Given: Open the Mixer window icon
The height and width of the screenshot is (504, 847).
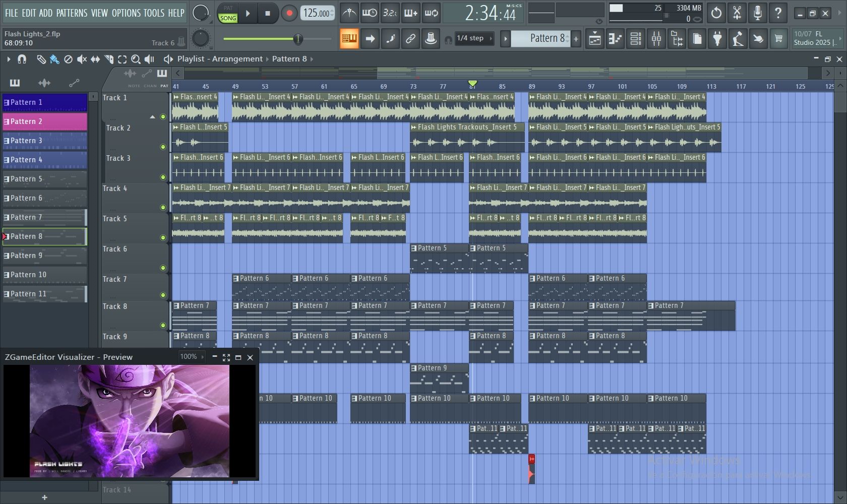Looking at the screenshot, I should coord(656,38).
